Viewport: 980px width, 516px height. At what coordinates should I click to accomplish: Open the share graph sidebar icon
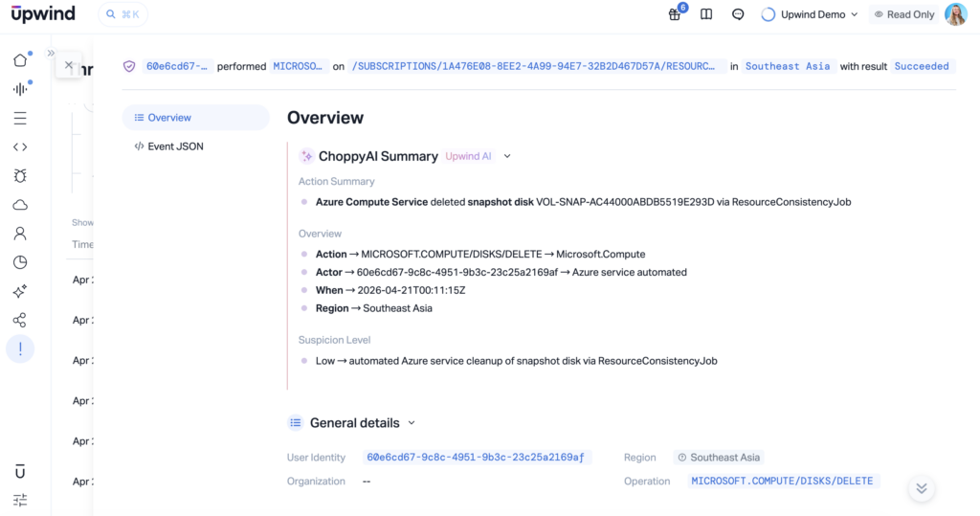coord(20,320)
